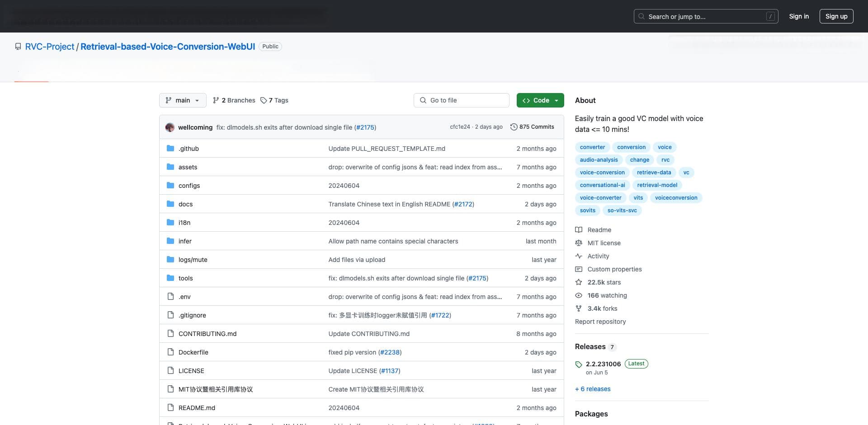Click the README.md file icon
868x425 pixels.
[x=170, y=408]
